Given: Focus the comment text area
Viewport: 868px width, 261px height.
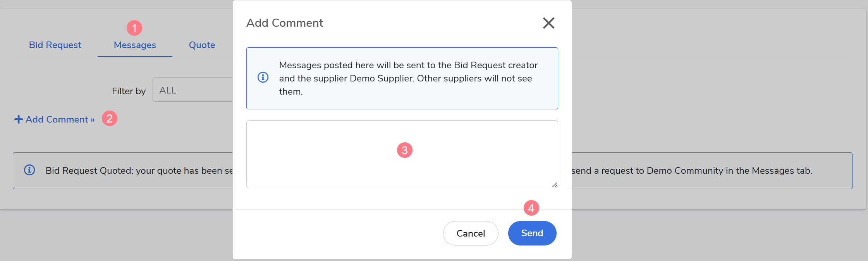Looking at the screenshot, I should pyautogui.click(x=402, y=154).
